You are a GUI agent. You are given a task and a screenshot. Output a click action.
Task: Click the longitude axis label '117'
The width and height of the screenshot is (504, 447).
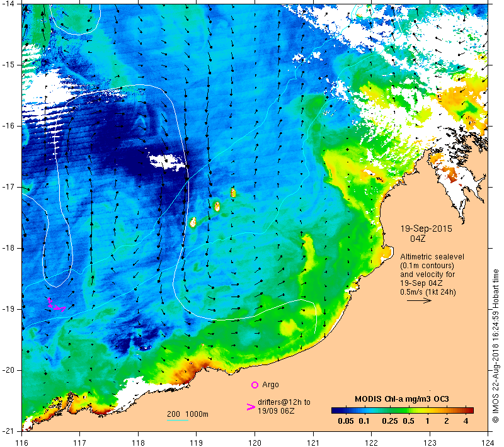80,443
